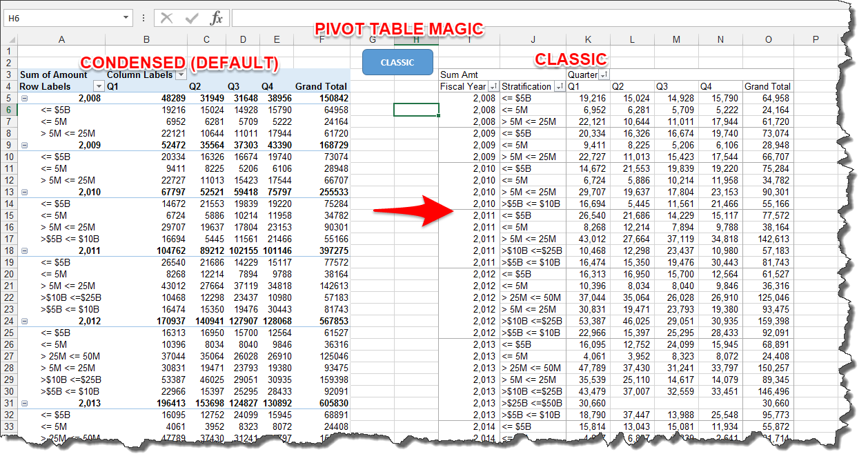Click the '>$25B <=$50B' stratification cell
This screenshot has height=463, width=868.
tap(531, 403)
